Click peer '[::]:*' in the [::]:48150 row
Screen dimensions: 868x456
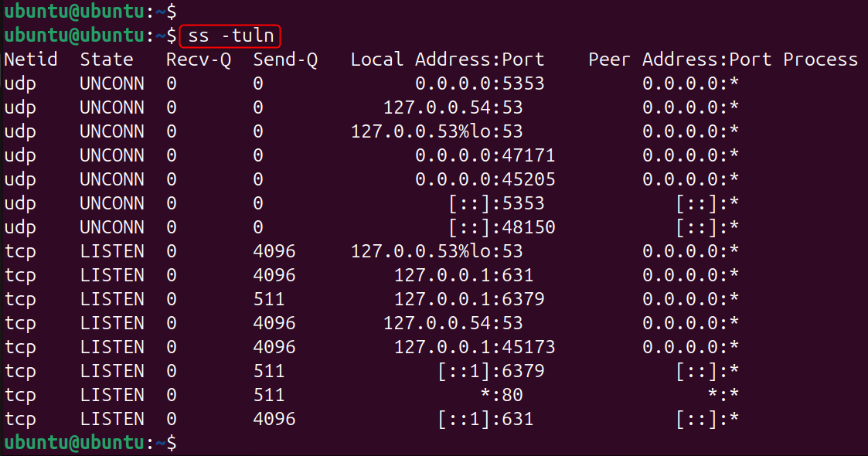click(707, 227)
